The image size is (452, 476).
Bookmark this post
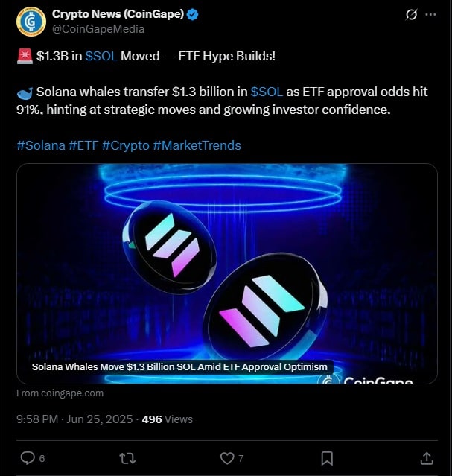(327, 457)
